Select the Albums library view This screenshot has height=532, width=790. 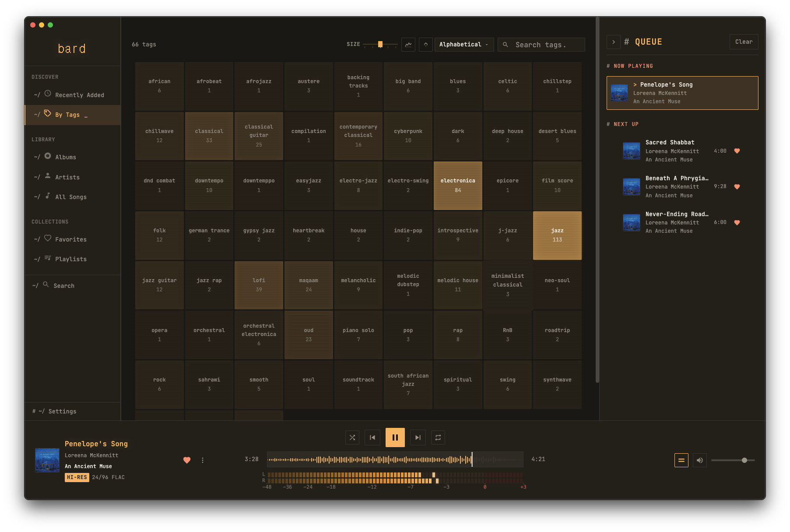click(x=65, y=157)
